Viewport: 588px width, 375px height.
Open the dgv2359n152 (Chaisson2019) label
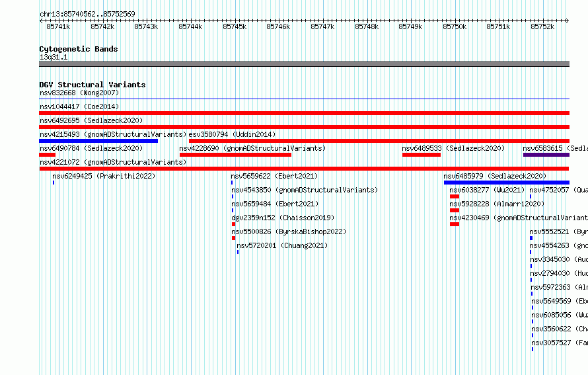click(283, 218)
